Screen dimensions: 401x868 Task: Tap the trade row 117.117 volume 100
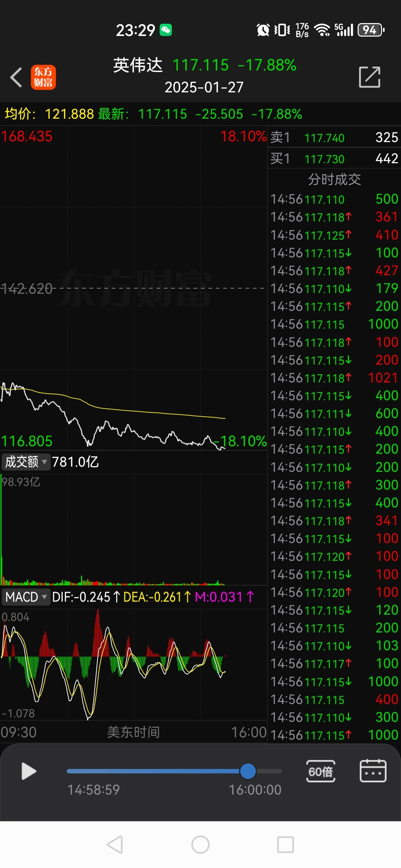pyautogui.click(x=334, y=663)
